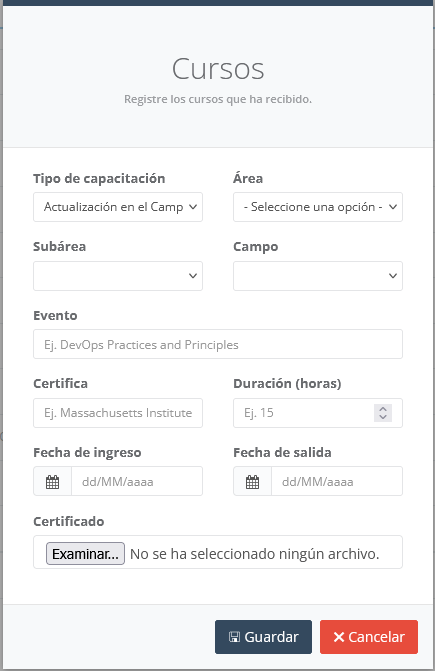Click the X icon on Cancelar

[x=339, y=637]
